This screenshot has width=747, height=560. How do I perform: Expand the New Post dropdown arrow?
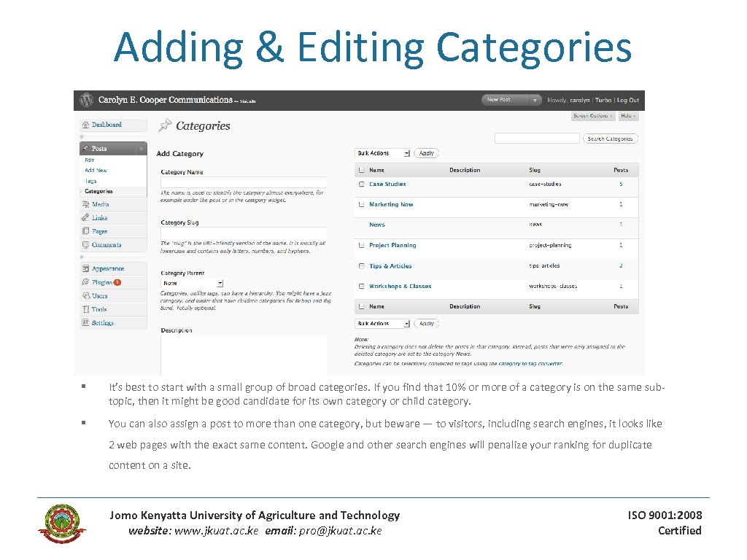point(535,100)
